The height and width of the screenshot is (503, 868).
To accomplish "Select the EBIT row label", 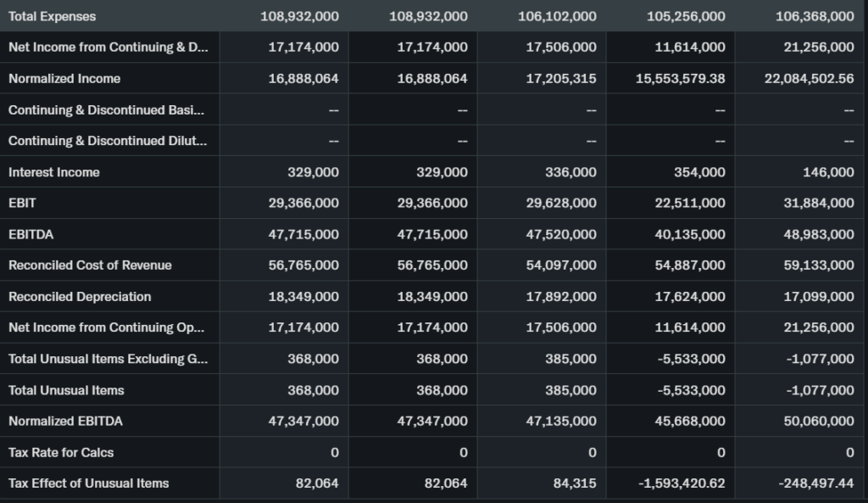I will 22,203.
